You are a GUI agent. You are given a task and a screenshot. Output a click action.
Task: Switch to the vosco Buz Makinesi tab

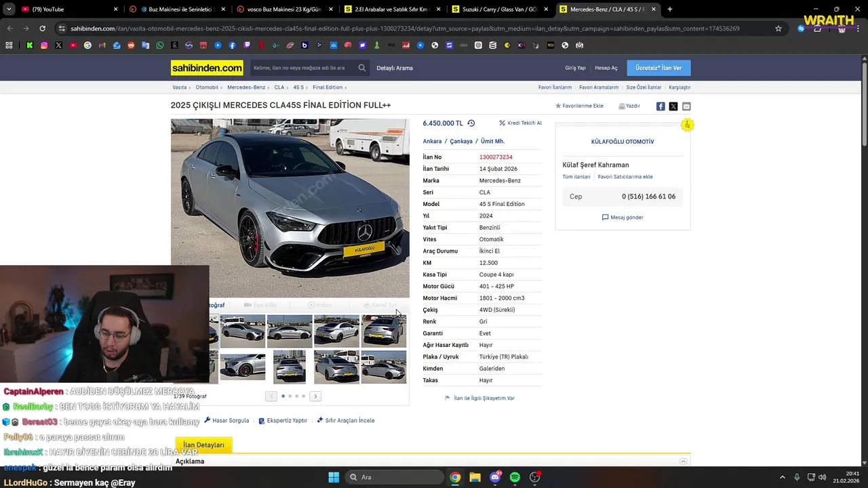click(285, 9)
